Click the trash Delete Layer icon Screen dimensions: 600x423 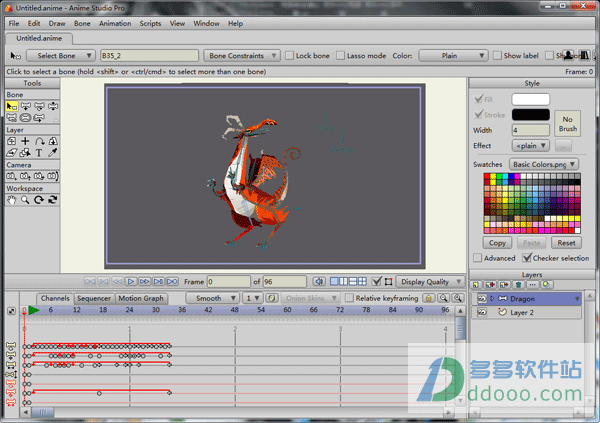(x=518, y=285)
